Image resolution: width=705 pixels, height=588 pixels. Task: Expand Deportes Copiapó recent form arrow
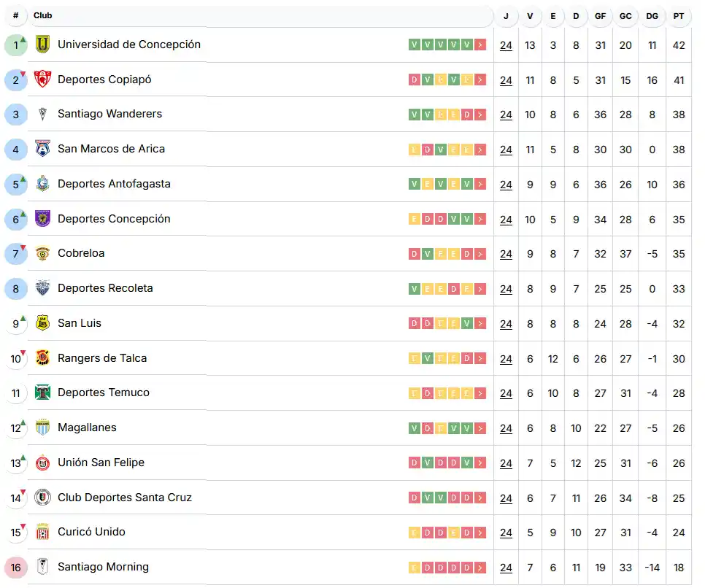click(480, 80)
